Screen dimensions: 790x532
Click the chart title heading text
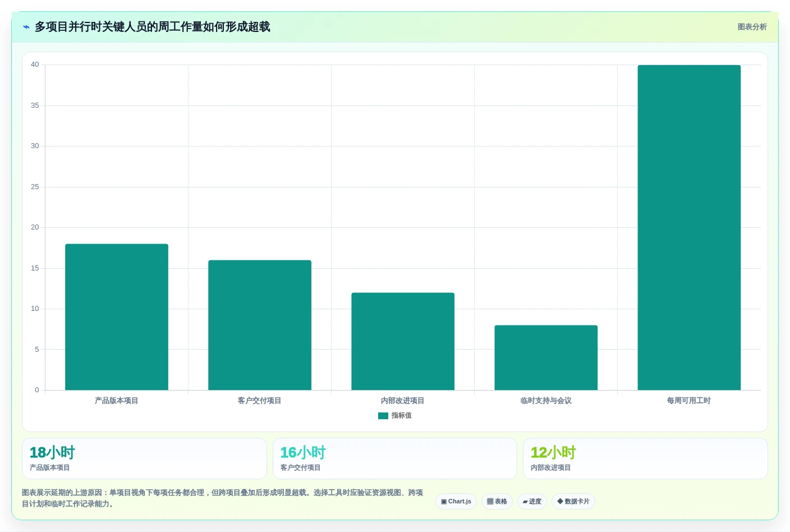(x=153, y=27)
